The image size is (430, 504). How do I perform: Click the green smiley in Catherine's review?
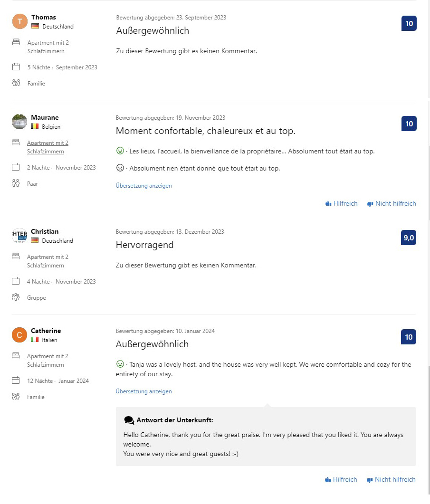[120, 364]
